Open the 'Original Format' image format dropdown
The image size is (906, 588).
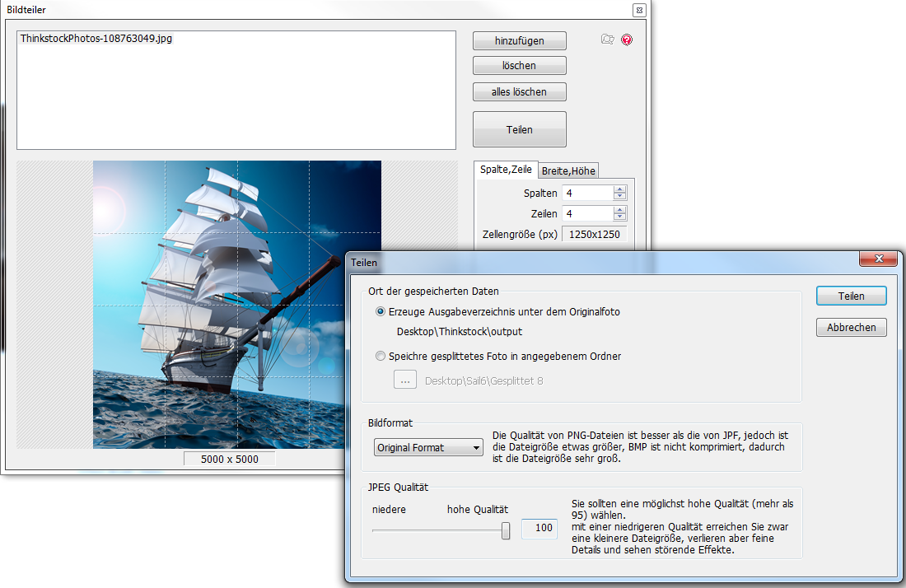[x=427, y=448]
